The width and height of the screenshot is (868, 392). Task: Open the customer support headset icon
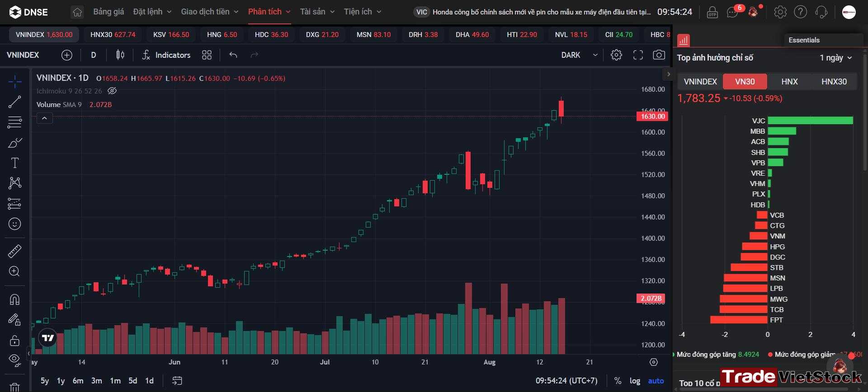(x=821, y=12)
